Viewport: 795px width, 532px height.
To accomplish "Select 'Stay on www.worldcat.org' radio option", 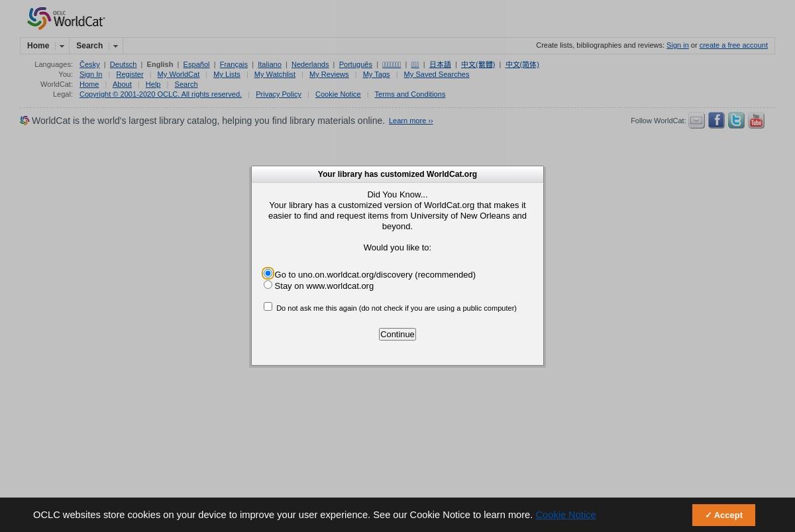I will click(268, 285).
